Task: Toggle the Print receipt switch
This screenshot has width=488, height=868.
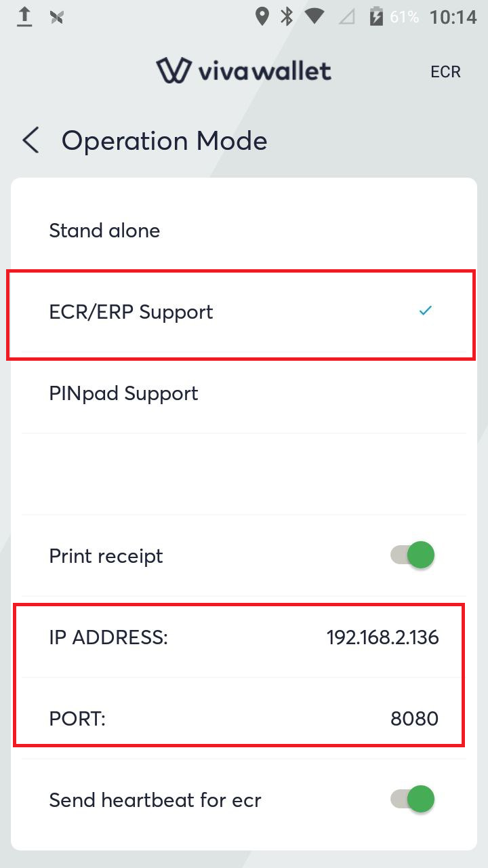Action: click(x=412, y=555)
